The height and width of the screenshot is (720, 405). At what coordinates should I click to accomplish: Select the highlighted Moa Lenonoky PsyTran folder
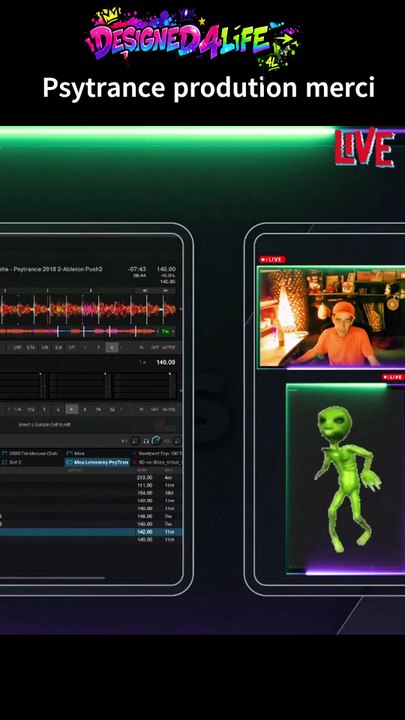click(97, 462)
